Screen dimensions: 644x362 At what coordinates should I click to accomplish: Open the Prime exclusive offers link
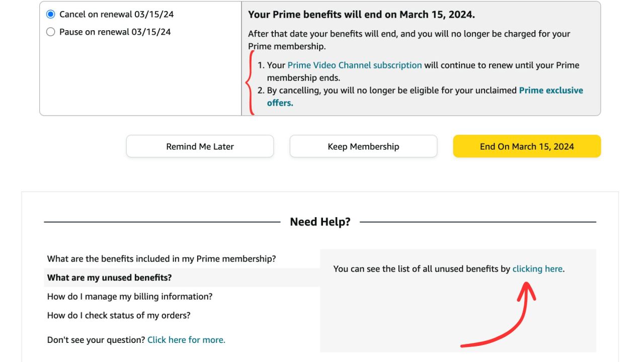(x=550, y=90)
